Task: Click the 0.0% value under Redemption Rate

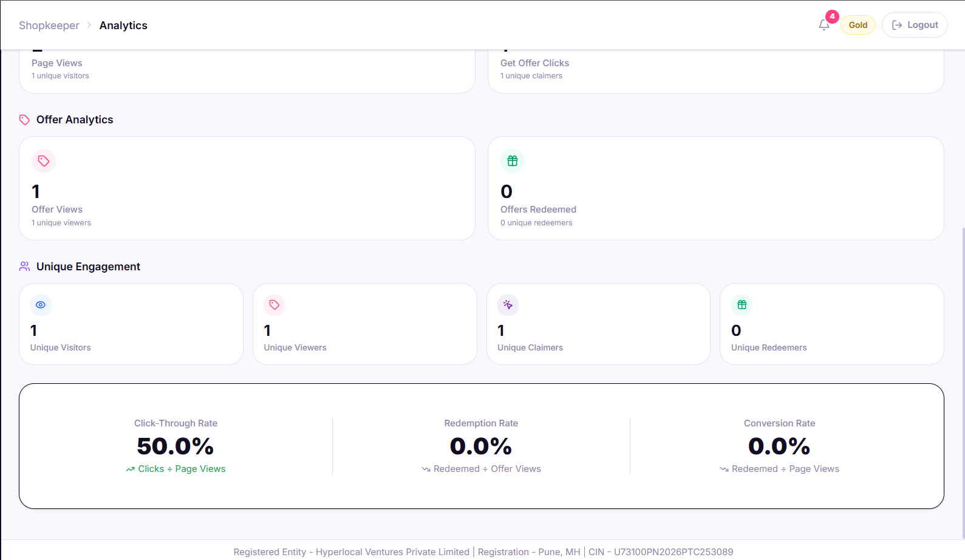Action: pos(481,446)
